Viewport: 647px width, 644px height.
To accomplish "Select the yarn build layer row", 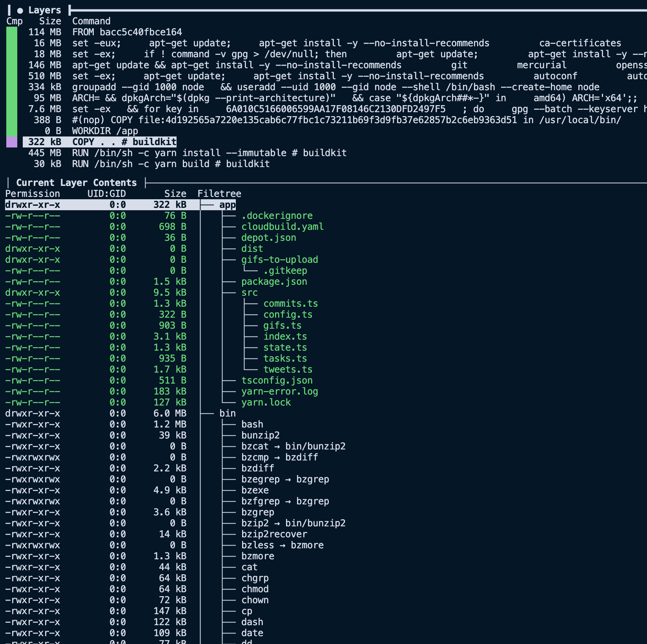I will click(171, 164).
